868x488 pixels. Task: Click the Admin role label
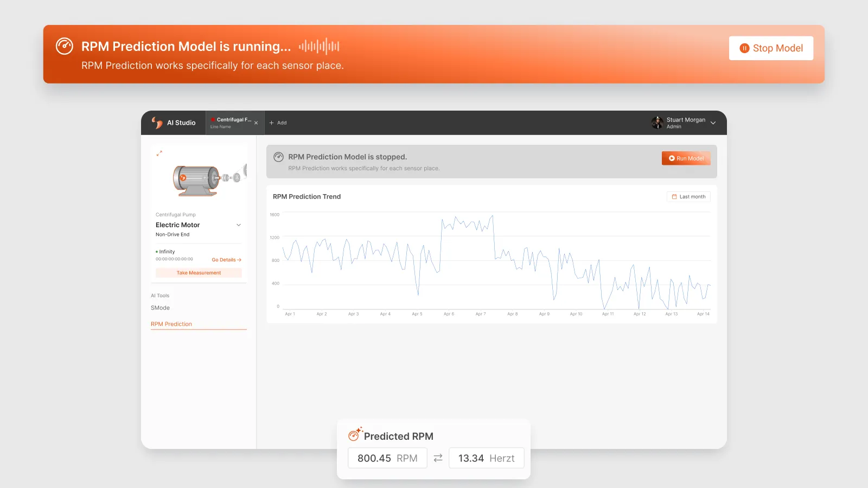(x=674, y=127)
